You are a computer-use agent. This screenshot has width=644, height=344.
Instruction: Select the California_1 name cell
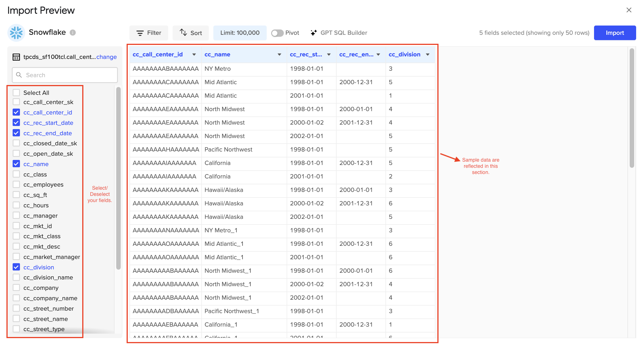coord(244,325)
